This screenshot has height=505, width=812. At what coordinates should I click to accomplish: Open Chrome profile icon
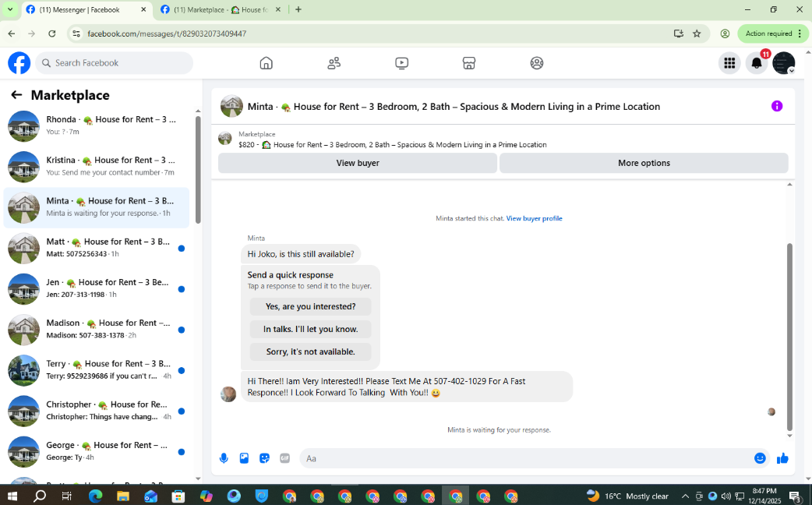pos(725,34)
